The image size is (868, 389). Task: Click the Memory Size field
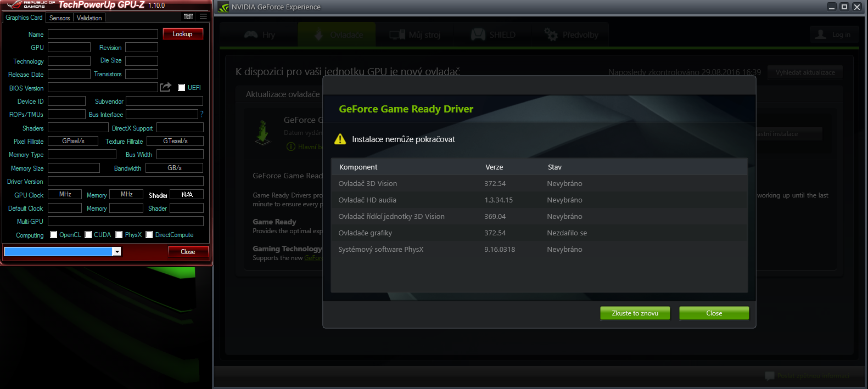(74, 168)
